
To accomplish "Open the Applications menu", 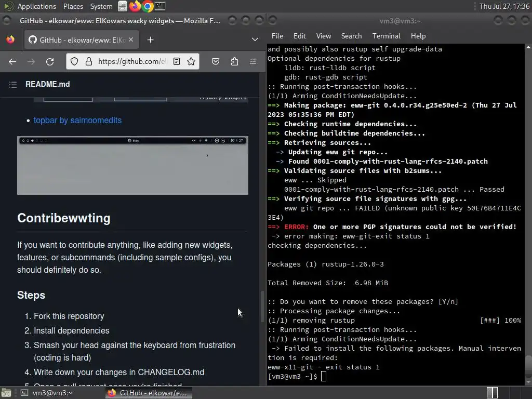I will coord(37,6).
